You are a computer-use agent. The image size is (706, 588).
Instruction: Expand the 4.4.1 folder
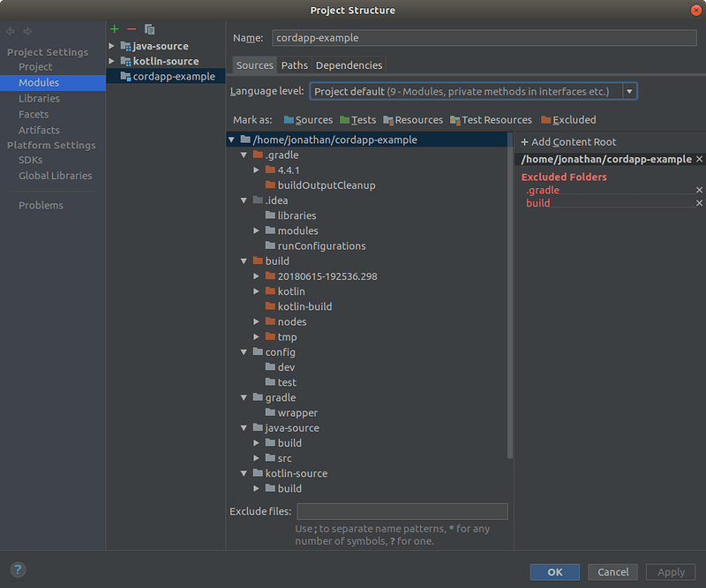click(x=256, y=170)
